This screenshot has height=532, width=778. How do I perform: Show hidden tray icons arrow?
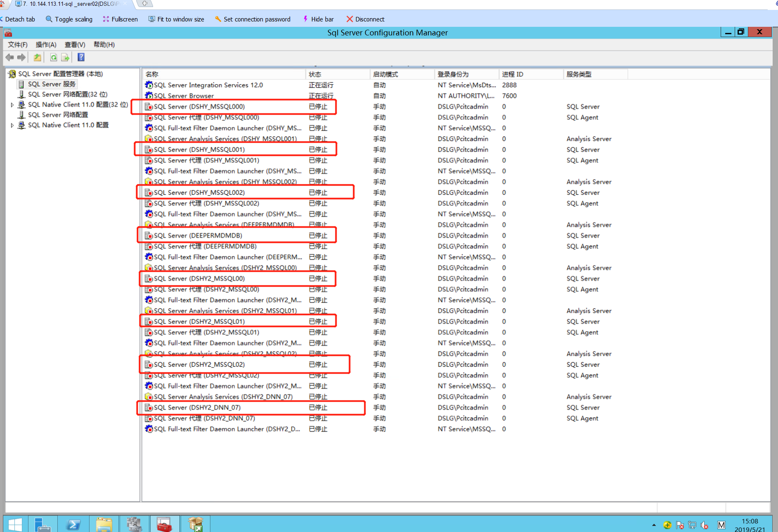(x=654, y=525)
